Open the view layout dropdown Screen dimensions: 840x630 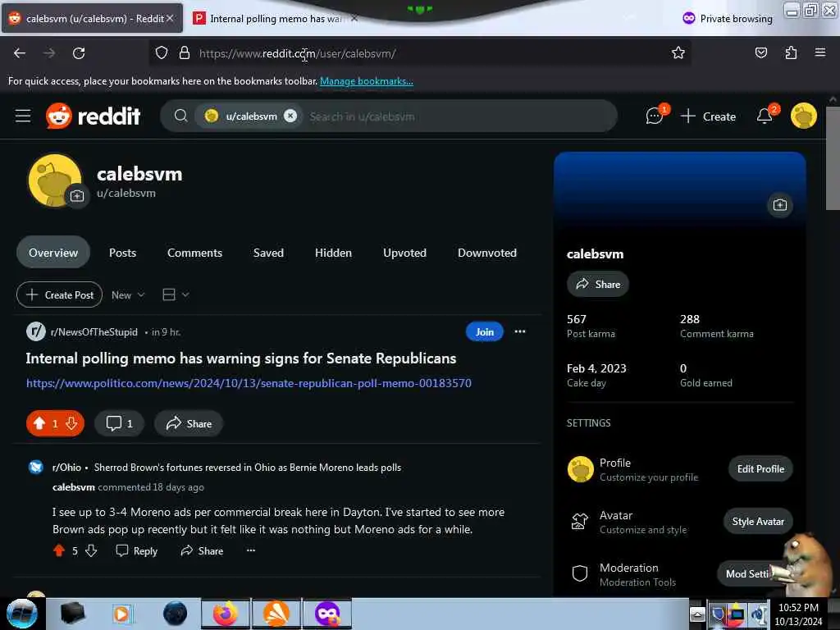click(176, 294)
